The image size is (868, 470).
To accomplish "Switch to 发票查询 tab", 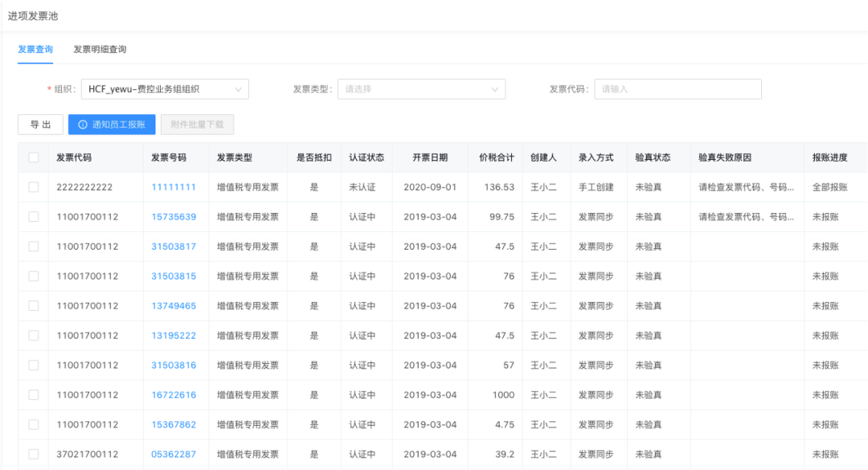I will tap(35, 50).
